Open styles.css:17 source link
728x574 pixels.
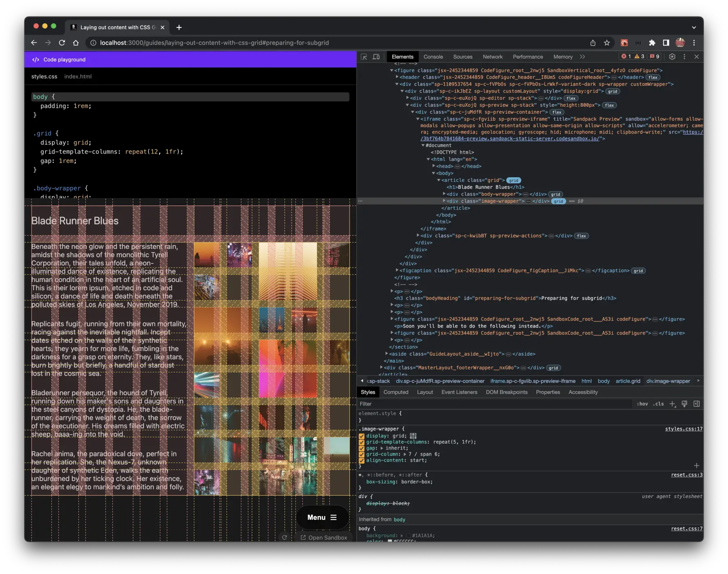(x=684, y=429)
